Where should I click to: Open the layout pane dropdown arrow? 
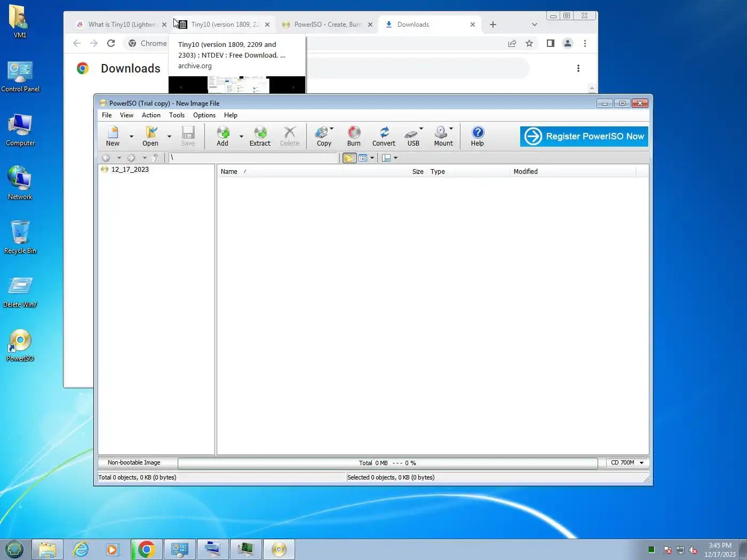(395, 158)
